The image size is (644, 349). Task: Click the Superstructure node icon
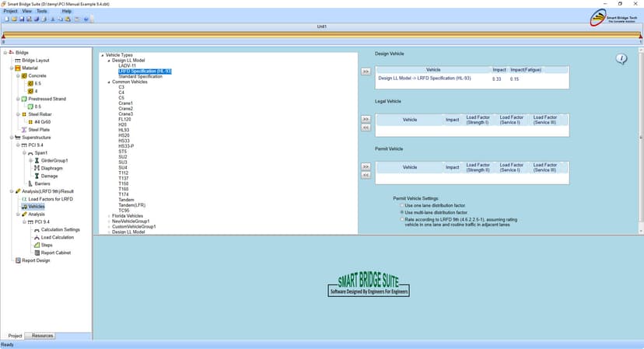[18, 138]
